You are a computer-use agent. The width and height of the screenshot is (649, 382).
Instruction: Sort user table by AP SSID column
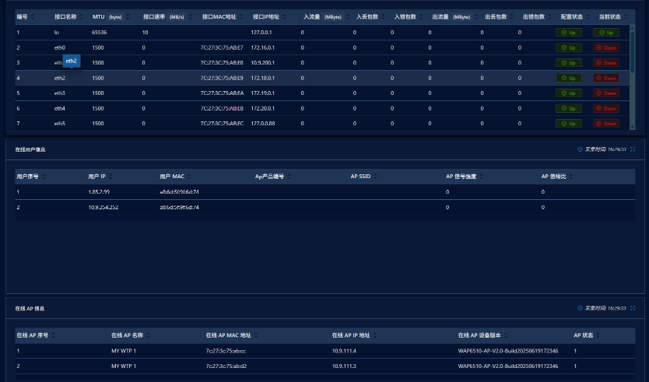[375, 177]
